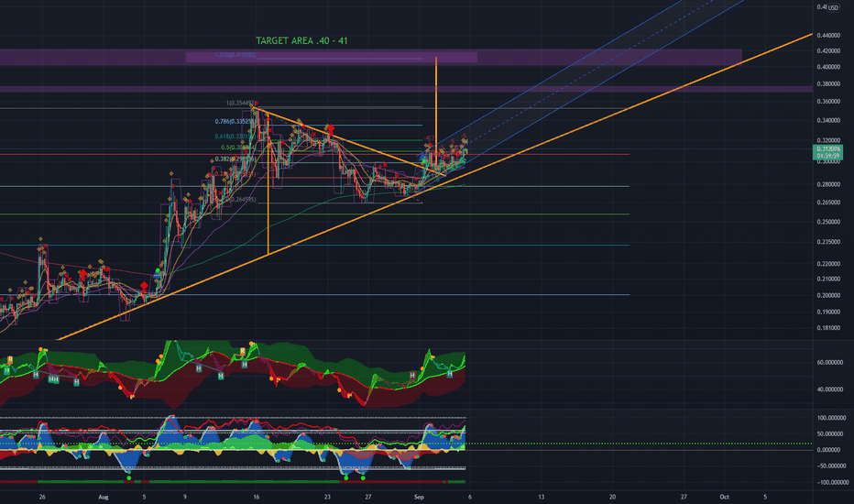Screen dimensions: 854x504
Task: Click the '26' date on time axis
Action: click(x=42, y=497)
